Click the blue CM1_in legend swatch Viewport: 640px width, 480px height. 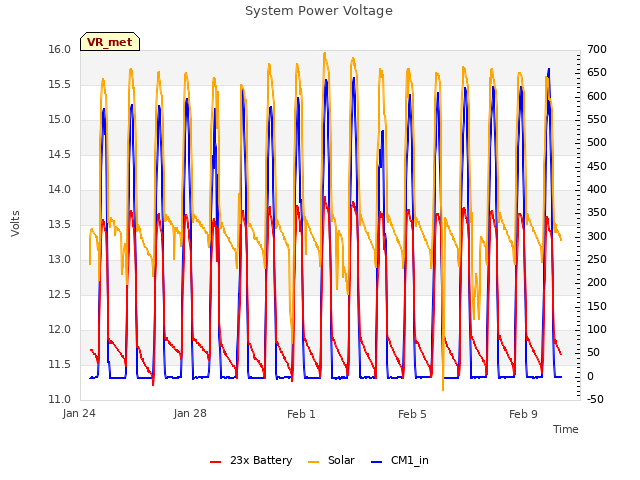coord(376,462)
